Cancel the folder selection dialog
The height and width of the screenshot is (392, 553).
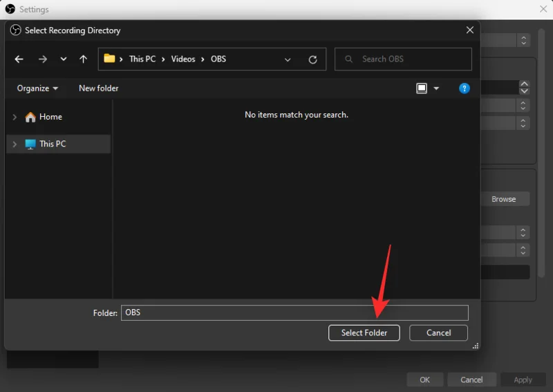[438, 333]
